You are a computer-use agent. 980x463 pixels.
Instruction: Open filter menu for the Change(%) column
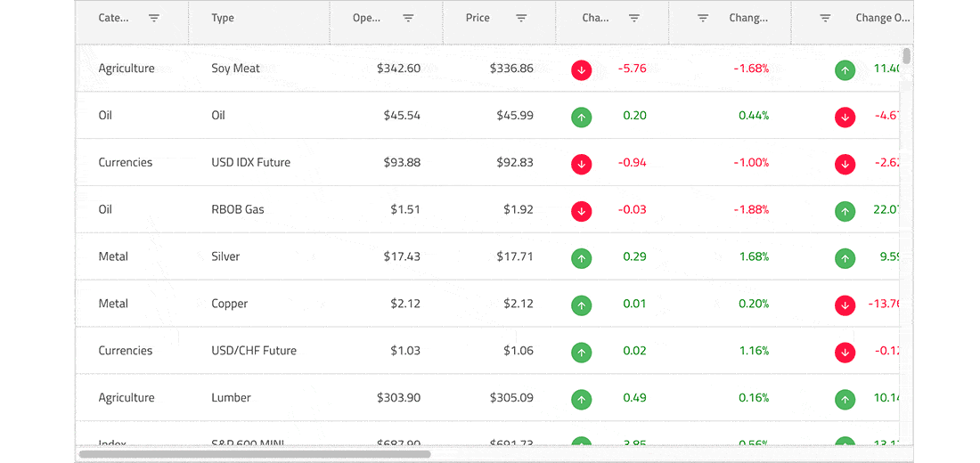703,18
